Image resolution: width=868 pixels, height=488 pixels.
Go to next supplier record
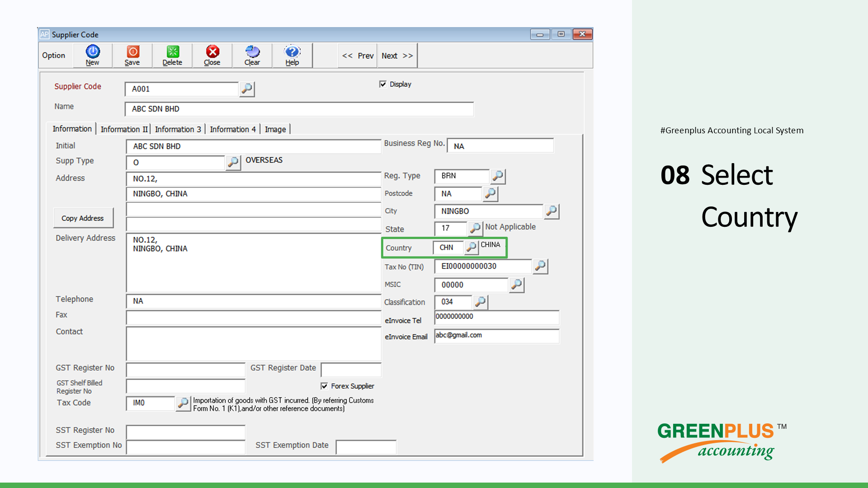[397, 56]
